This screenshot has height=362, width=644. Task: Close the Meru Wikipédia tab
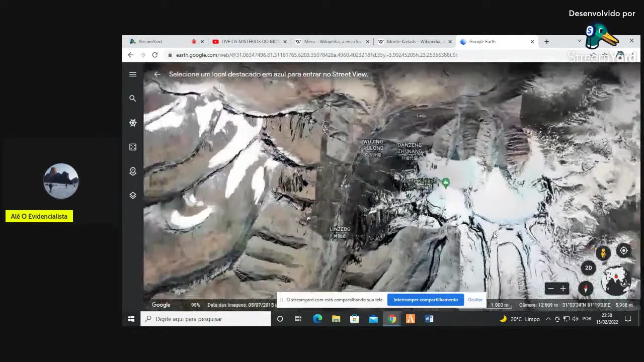[x=368, y=42]
